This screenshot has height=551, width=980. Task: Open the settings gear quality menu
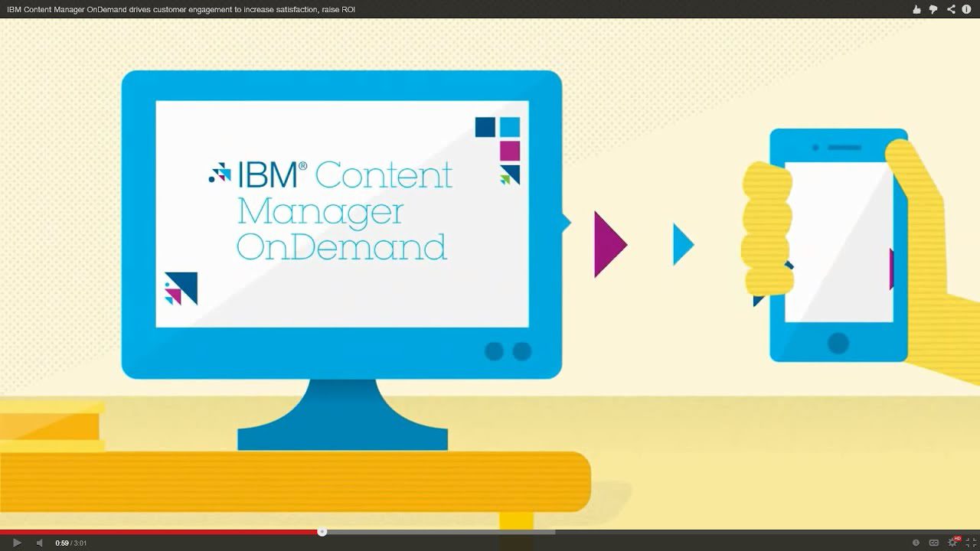[953, 543]
